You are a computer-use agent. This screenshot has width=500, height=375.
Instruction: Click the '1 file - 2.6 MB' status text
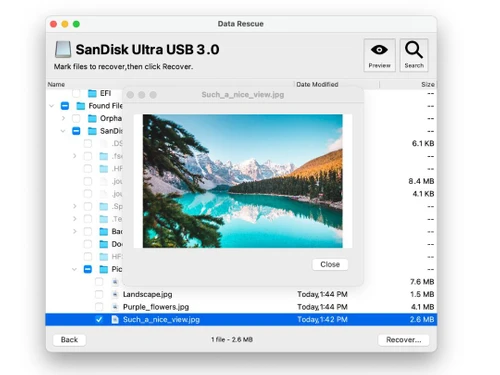[x=232, y=340]
